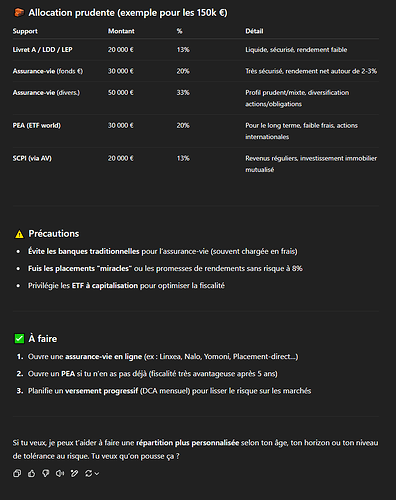Click the bold text 'répartition plus personnalisée'
The height and width of the screenshot is (500, 396).
(188, 443)
